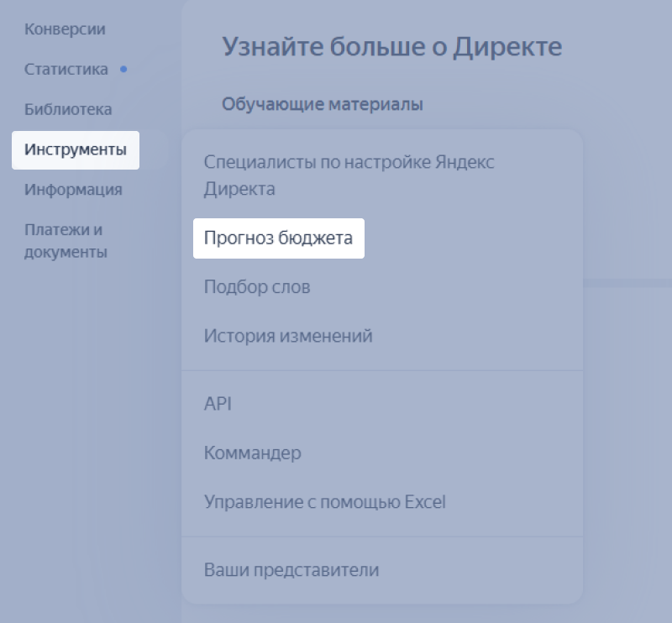
Task: Open Специалисты по настройке Яндекс Директа
Action: [x=349, y=175]
